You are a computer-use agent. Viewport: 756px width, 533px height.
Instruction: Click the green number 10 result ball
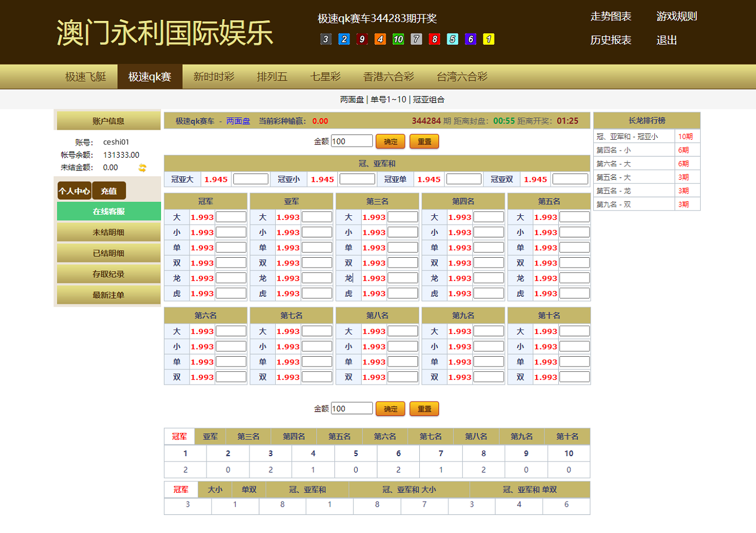point(398,40)
